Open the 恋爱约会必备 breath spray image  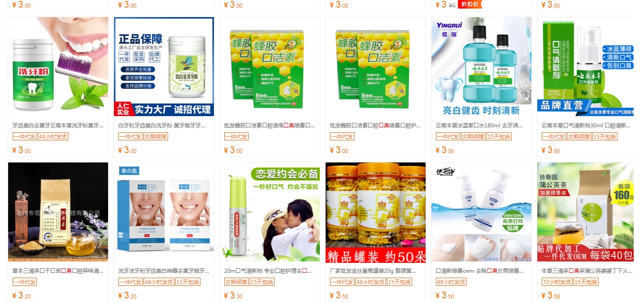pyautogui.click(x=270, y=212)
